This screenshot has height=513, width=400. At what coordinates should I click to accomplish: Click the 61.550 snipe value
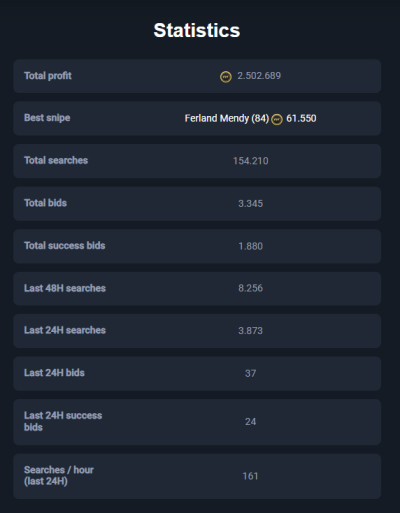click(301, 118)
